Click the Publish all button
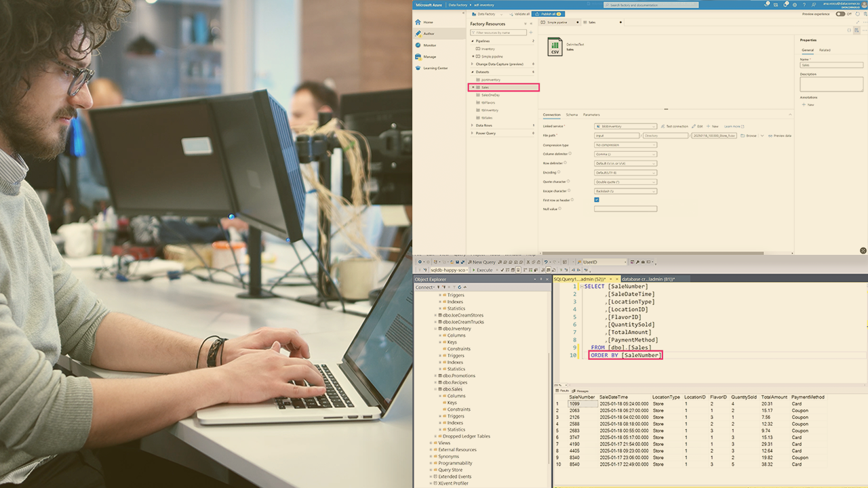The height and width of the screenshot is (488, 868). 547,14
